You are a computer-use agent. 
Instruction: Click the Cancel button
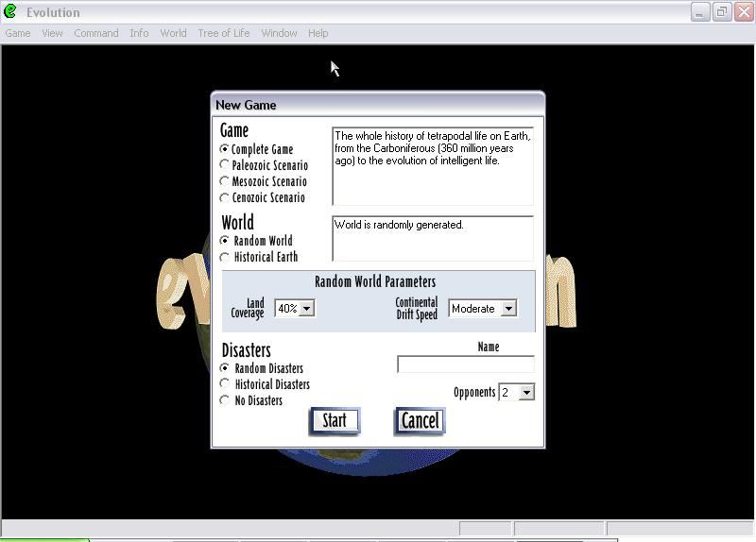click(x=420, y=421)
